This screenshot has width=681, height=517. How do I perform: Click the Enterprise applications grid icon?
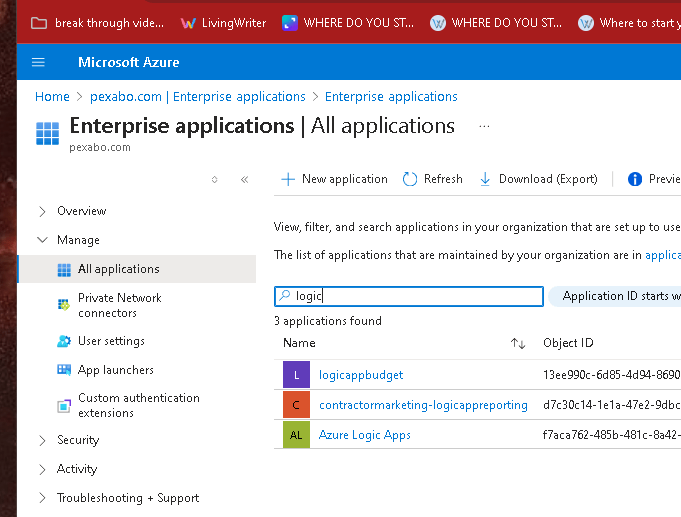tap(47, 133)
